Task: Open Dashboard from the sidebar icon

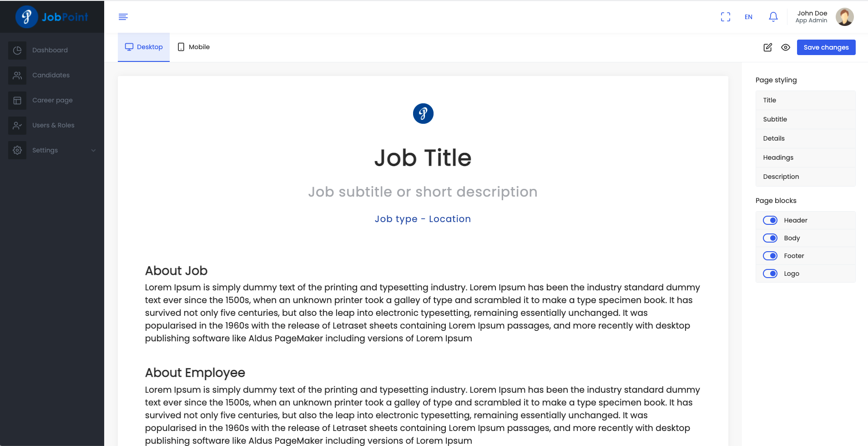Action: click(x=17, y=50)
